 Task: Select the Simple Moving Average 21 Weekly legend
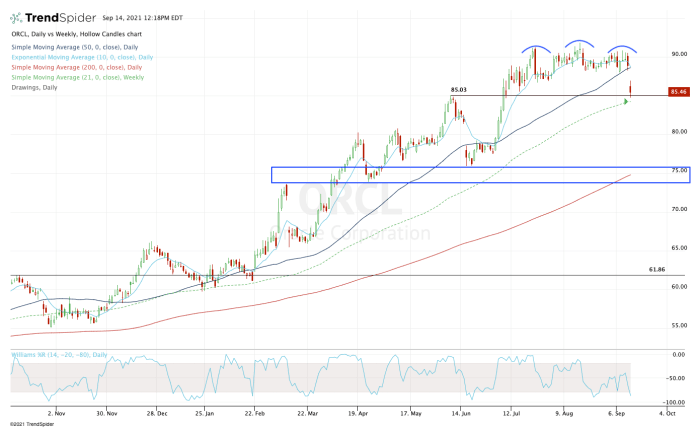pos(78,77)
